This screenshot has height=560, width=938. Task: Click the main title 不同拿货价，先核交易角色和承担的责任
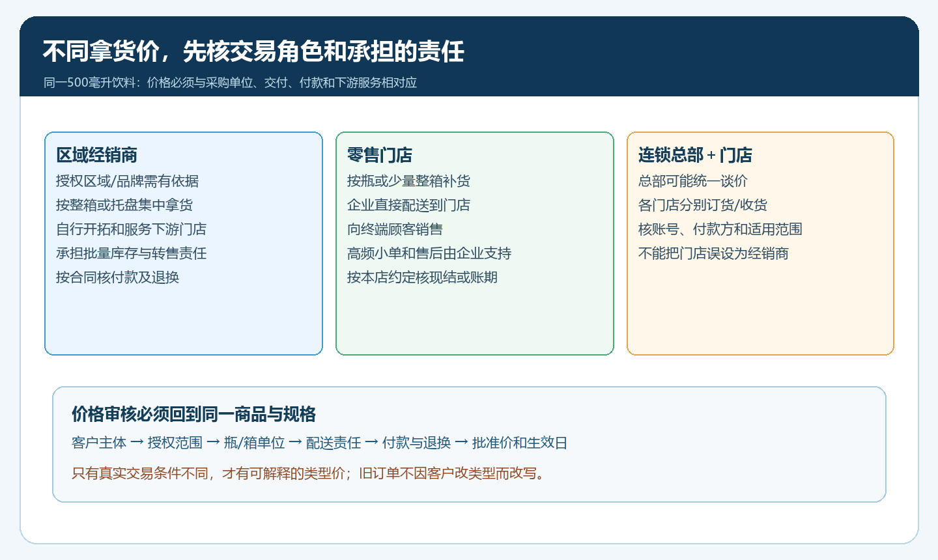(253, 51)
